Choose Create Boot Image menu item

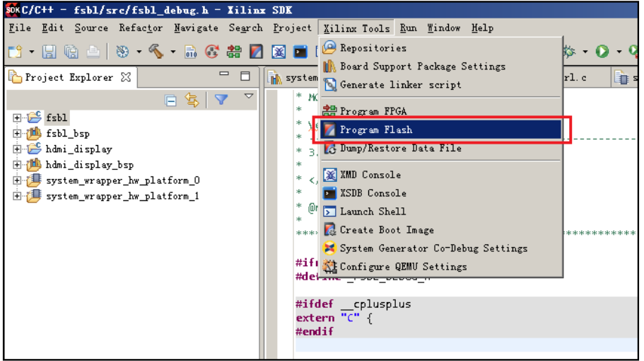tap(440, 230)
